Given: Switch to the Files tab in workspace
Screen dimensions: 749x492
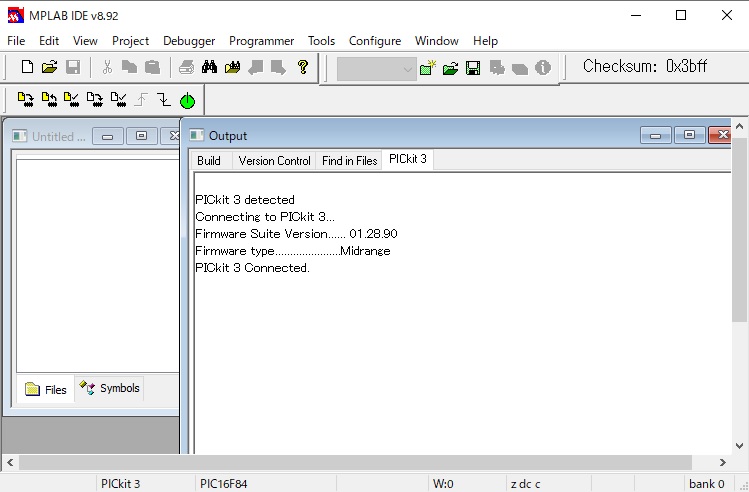Looking at the screenshot, I should [x=46, y=389].
